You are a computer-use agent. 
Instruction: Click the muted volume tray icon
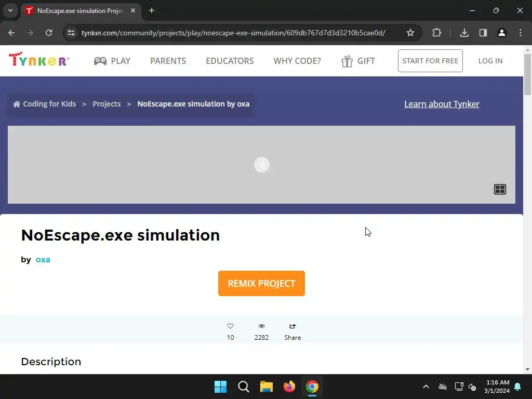pyautogui.click(x=472, y=387)
